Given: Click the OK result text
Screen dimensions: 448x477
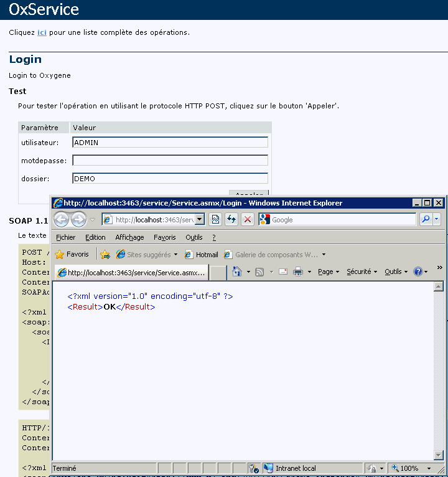Looking at the screenshot, I should [x=110, y=306].
